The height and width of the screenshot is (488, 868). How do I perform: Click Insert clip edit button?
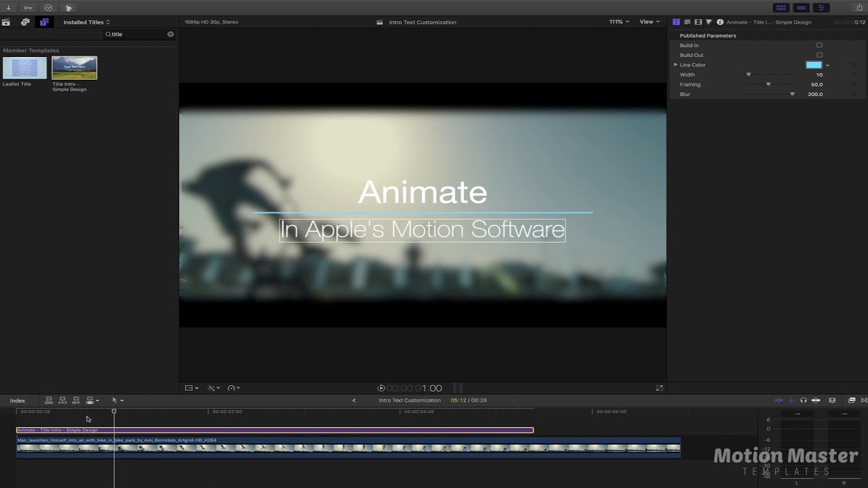click(62, 401)
